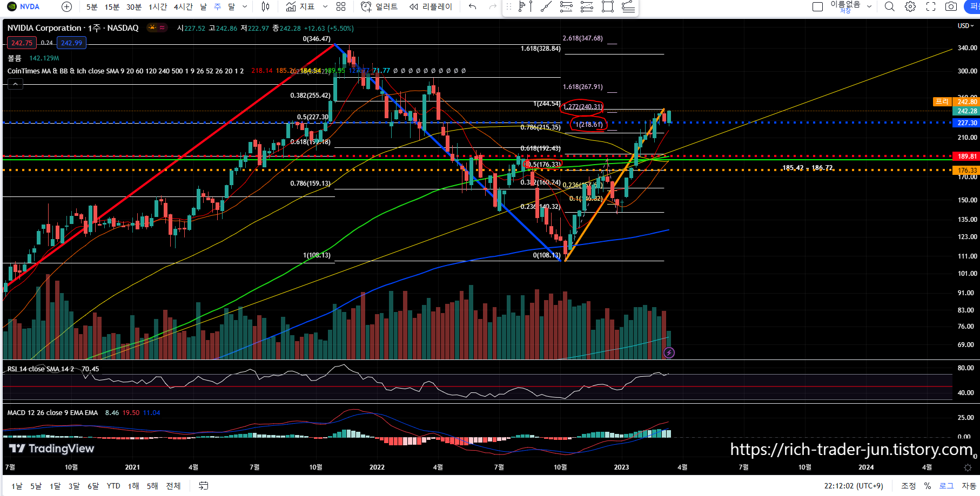980x496 pixels.
Task: Select MACD 12 26 indicator legend
Action: tap(52, 413)
